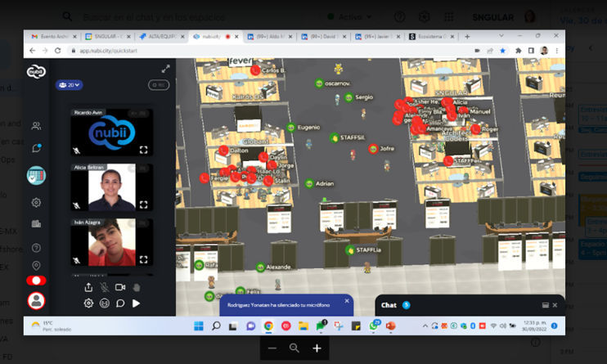
Task: Click the Chat panel header title
Action: pos(389,305)
